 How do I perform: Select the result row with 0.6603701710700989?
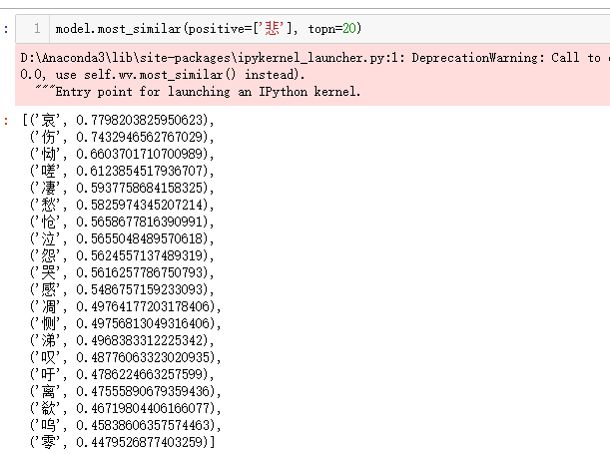coord(122,154)
